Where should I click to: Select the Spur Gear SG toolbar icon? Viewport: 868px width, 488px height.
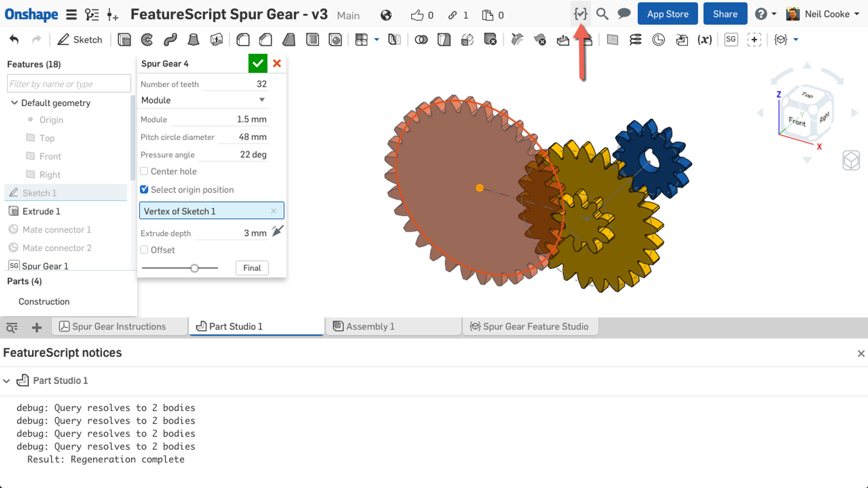pyautogui.click(x=731, y=40)
